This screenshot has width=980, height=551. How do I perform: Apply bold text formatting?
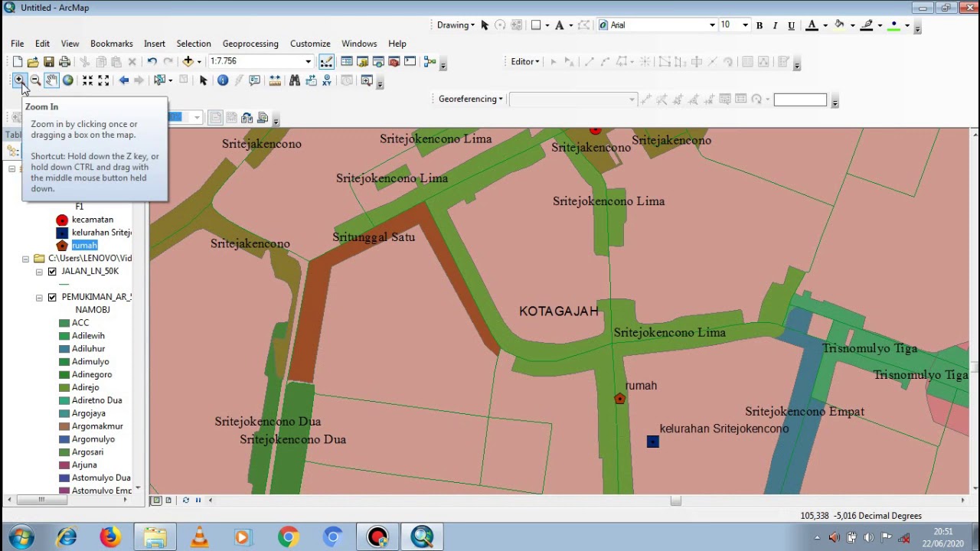(x=759, y=25)
